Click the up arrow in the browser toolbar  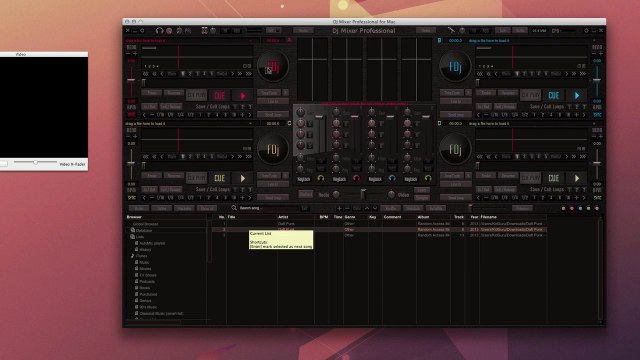[x=367, y=208]
